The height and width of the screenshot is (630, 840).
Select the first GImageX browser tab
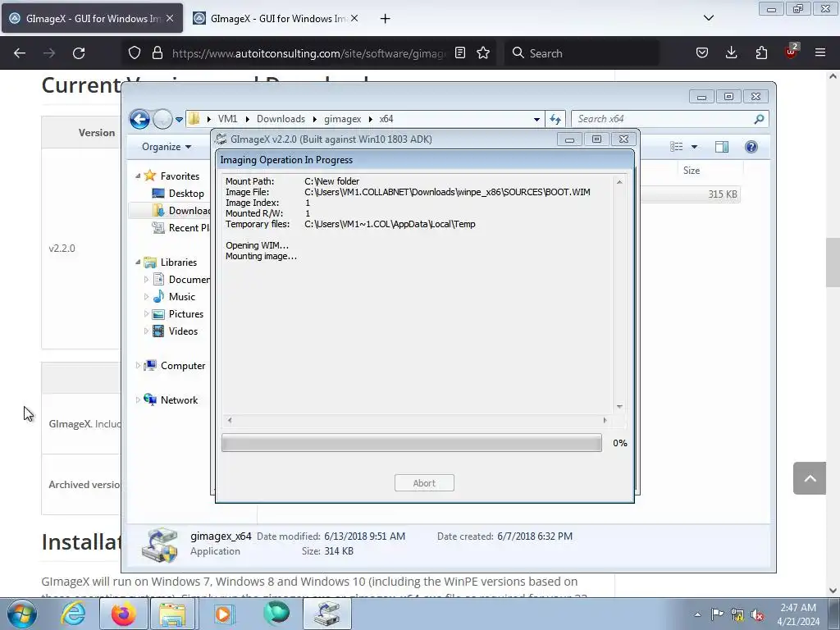coord(92,19)
